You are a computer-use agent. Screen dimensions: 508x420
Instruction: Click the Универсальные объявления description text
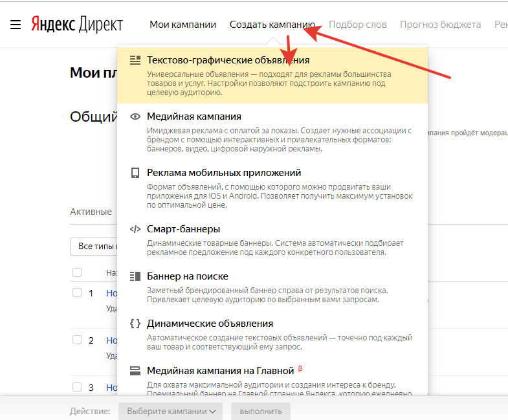tap(269, 83)
